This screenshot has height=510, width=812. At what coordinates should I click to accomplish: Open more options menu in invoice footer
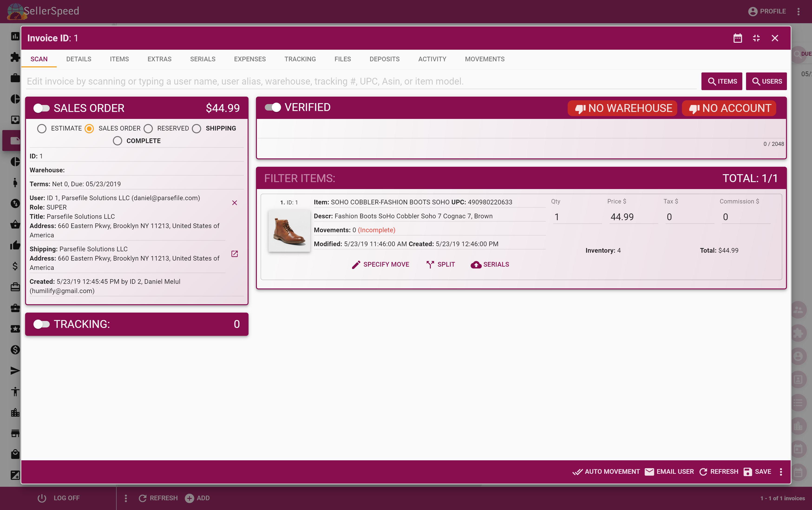[781, 472]
